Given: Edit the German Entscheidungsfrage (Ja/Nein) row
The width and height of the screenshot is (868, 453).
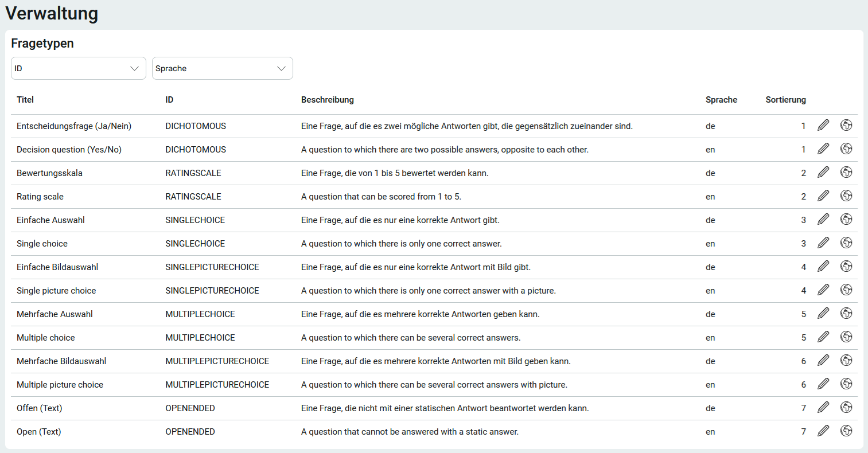Looking at the screenshot, I should tap(823, 126).
